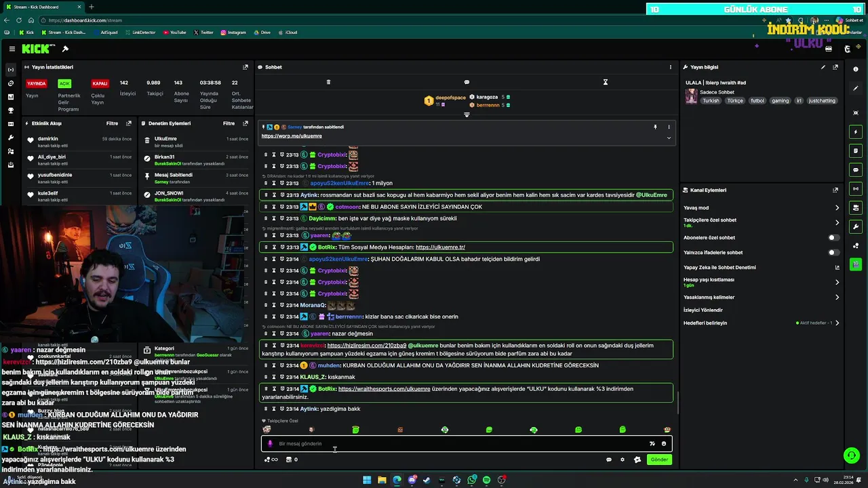Click İzleyici Yönlendir option

coord(703,310)
